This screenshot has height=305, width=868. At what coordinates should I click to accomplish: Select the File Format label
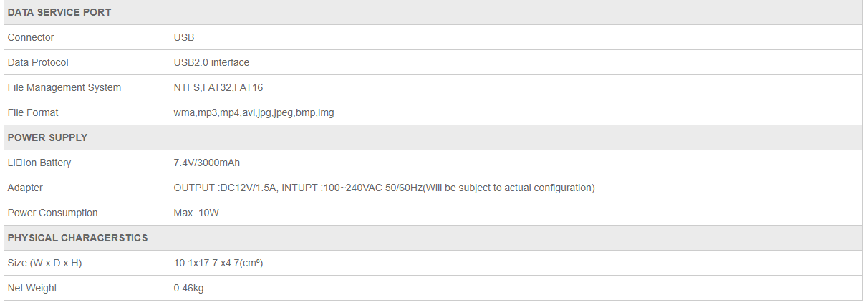33,112
